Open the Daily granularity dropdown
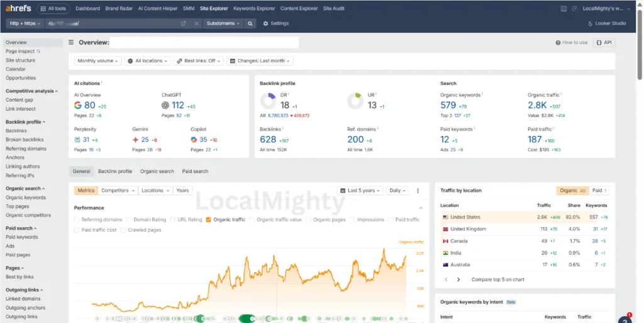The width and height of the screenshot is (644, 323). tap(397, 191)
